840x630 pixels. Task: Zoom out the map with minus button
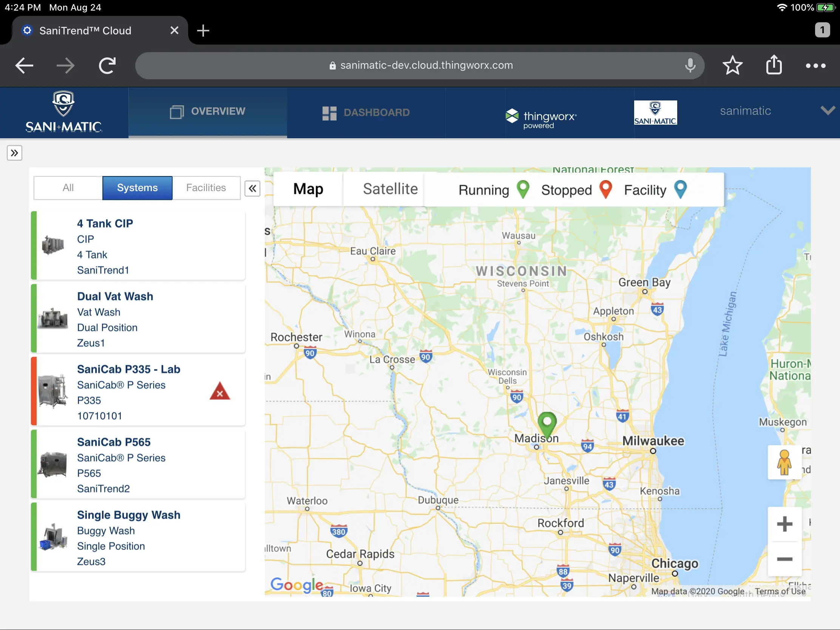(x=784, y=559)
